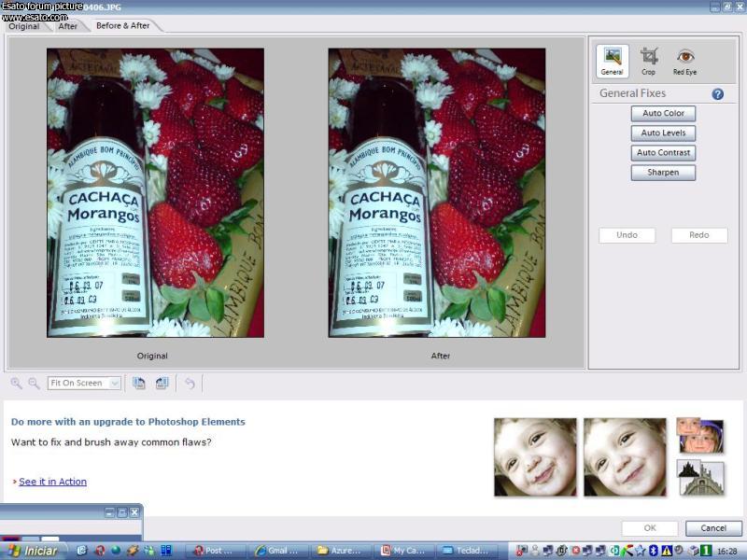Switch to the Post taskbar window
Image resolution: width=747 pixels, height=560 pixels.
[214, 551]
